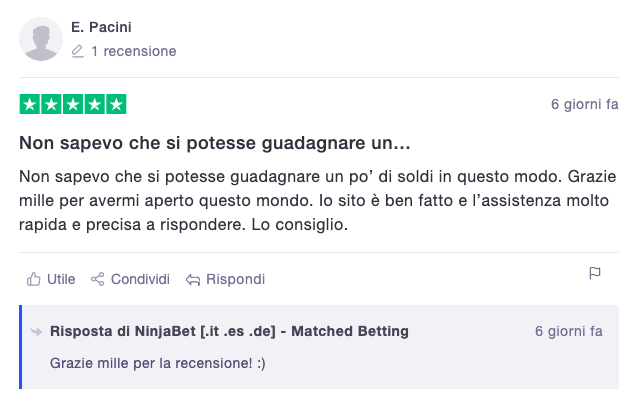Click the review body text paragraph
633x404 pixels.
pos(318,201)
